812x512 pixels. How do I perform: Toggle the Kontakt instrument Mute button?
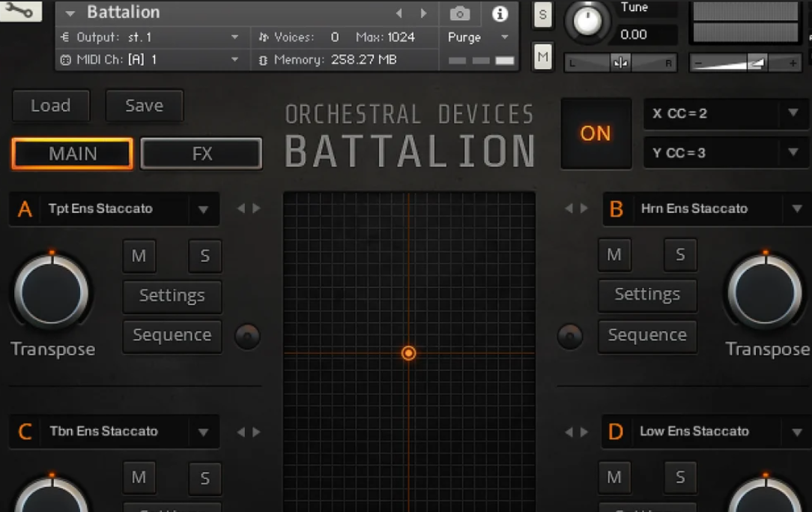542,56
